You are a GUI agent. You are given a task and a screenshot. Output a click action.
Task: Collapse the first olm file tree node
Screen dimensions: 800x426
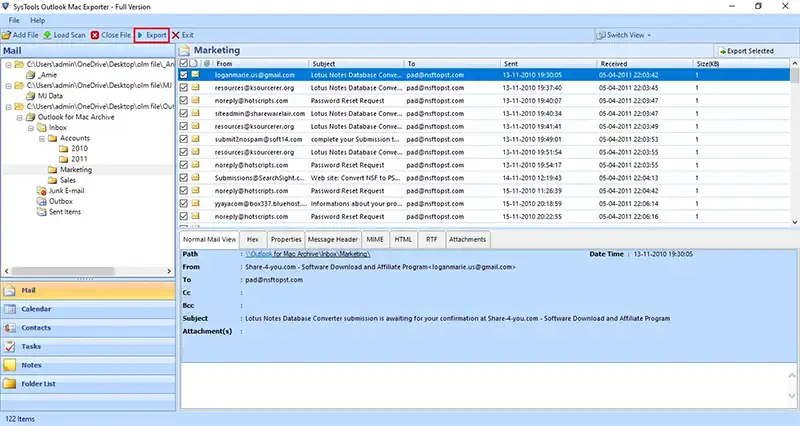click(x=8, y=65)
